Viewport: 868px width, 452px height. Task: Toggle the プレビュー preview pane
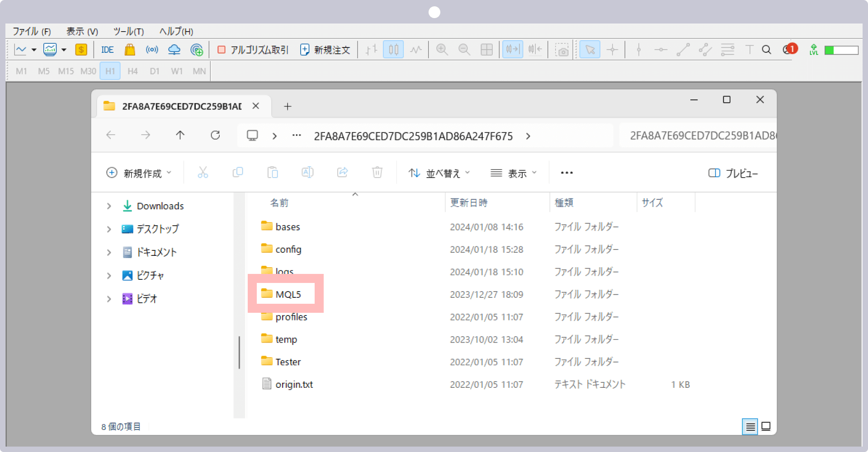click(733, 173)
